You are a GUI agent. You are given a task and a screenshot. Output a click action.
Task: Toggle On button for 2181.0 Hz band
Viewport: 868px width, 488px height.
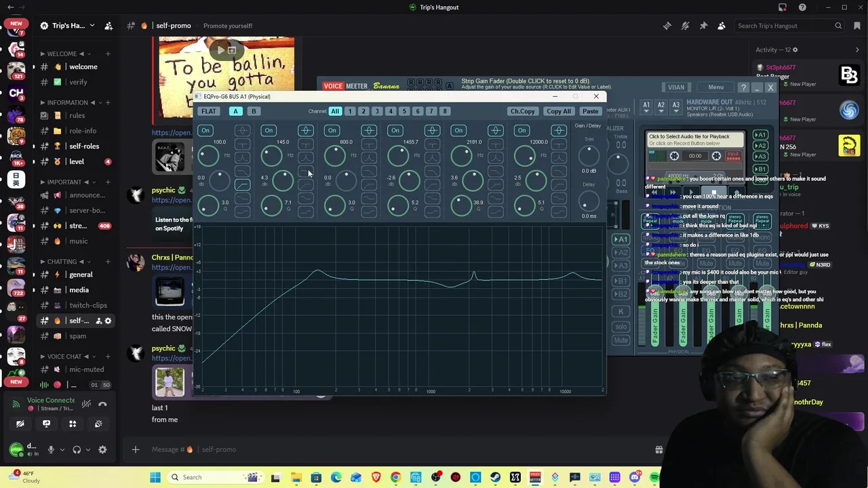pyautogui.click(x=458, y=130)
